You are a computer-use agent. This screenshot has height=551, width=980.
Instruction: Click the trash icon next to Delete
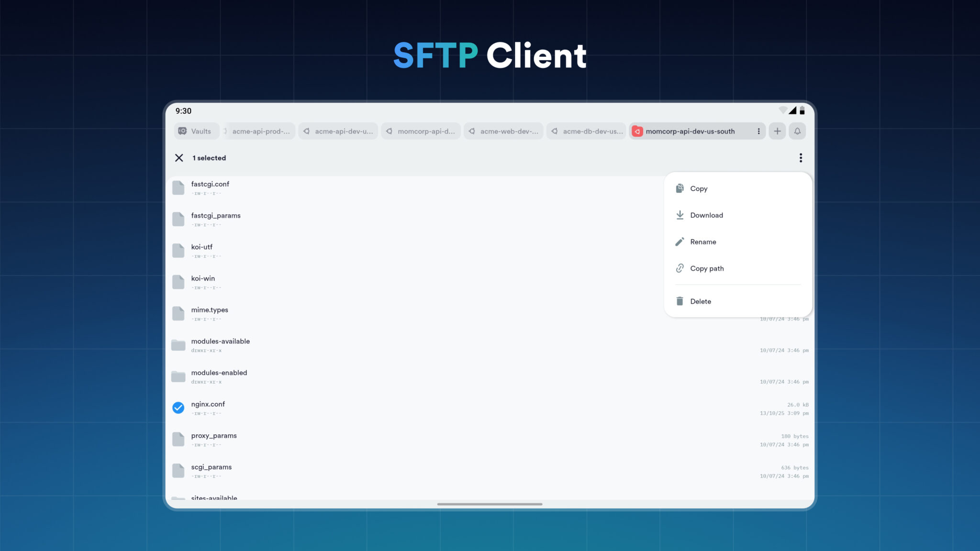680,301
